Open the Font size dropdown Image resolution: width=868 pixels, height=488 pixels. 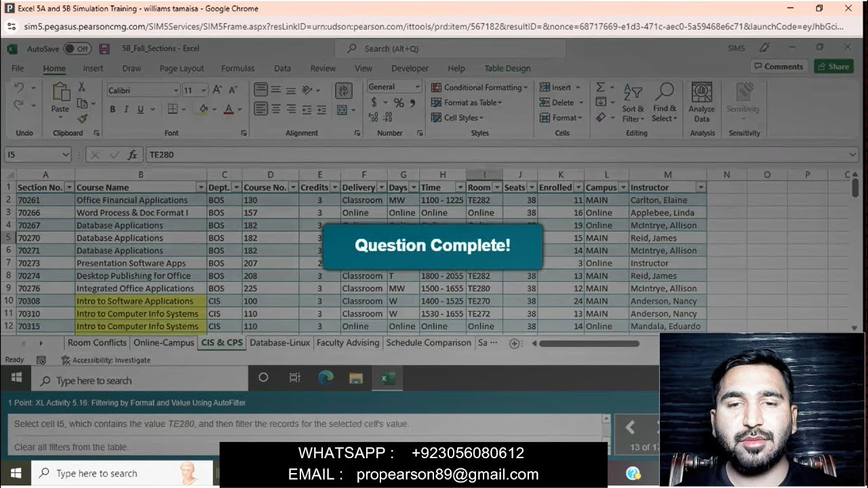click(203, 90)
